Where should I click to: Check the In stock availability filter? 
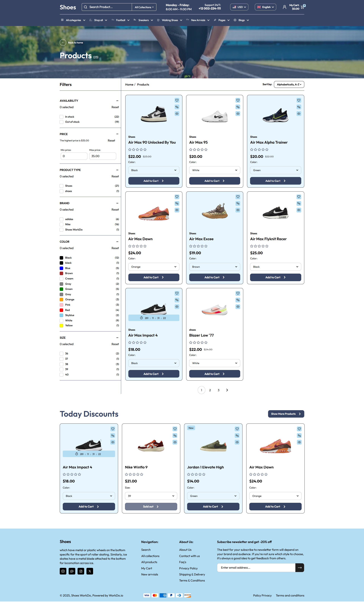(x=61, y=117)
